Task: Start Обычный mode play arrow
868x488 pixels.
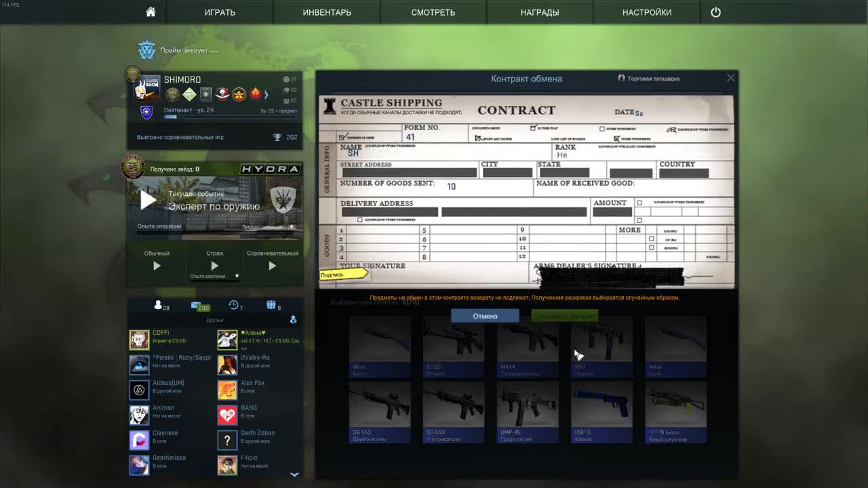Action: (157, 266)
